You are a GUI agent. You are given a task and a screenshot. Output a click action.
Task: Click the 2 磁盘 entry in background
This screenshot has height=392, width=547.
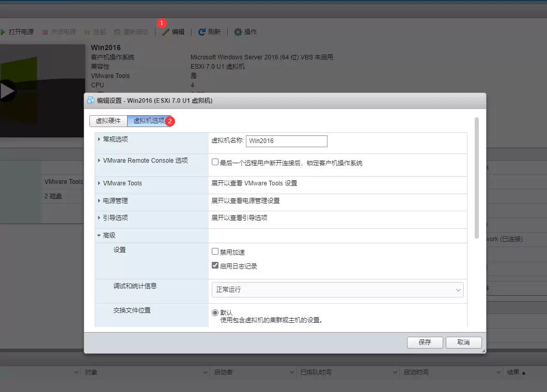point(53,196)
